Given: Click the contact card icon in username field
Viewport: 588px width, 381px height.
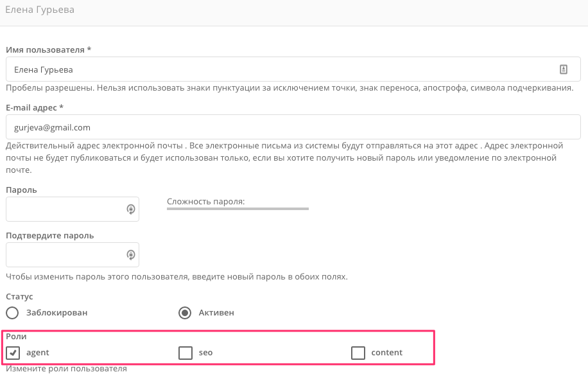Looking at the screenshot, I should tap(563, 69).
